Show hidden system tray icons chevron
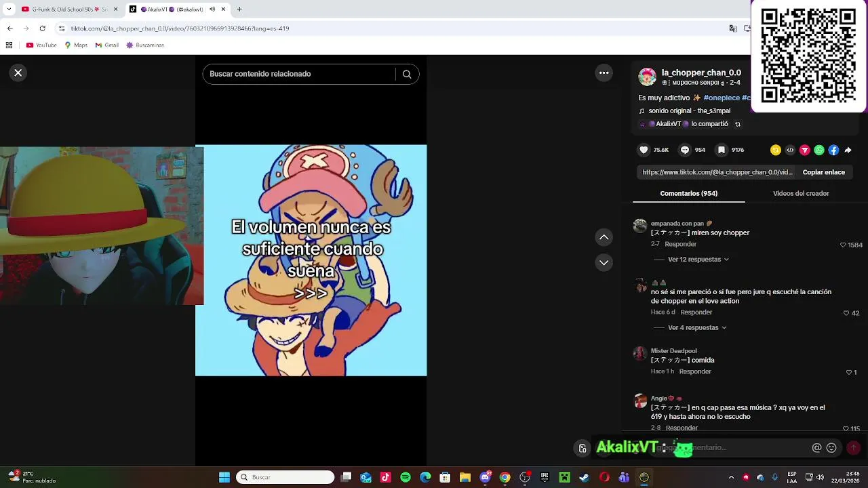The image size is (868, 488). pos(731,477)
